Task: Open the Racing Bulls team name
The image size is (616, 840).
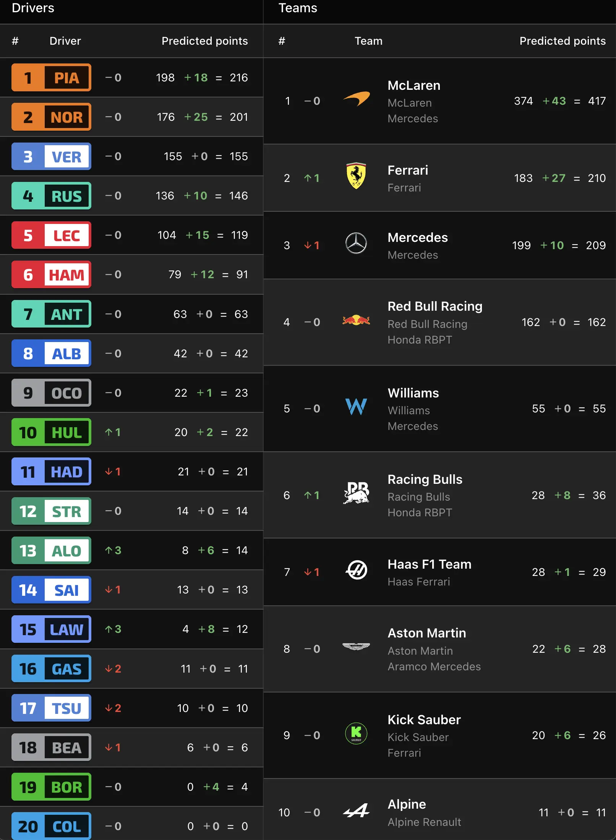Action: tap(425, 479)
